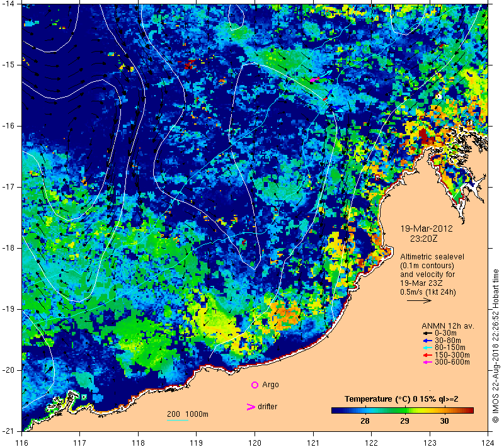Click the 122 longitude axis label
The image size is (504, 447).
(371, 443)
